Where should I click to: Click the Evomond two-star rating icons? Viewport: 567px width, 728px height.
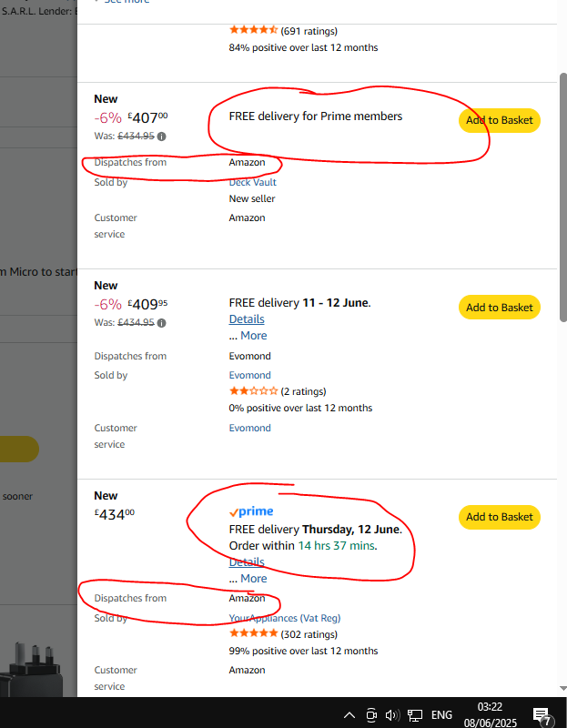pos(254,391)
